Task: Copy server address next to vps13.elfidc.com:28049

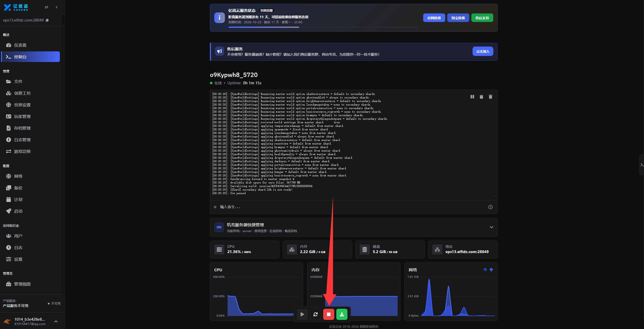Action: pos(47,20)
